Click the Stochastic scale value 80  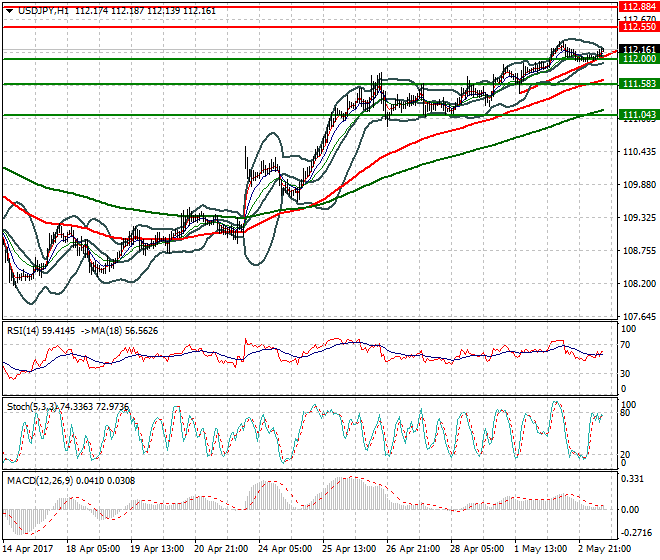click(x=626, y=413)
